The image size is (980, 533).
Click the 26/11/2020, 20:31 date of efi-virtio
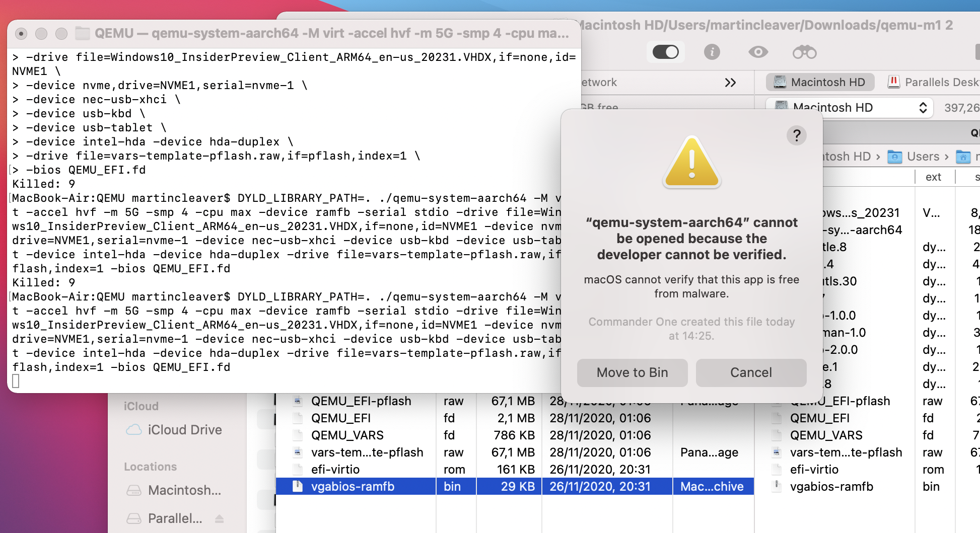pos(600,470)
